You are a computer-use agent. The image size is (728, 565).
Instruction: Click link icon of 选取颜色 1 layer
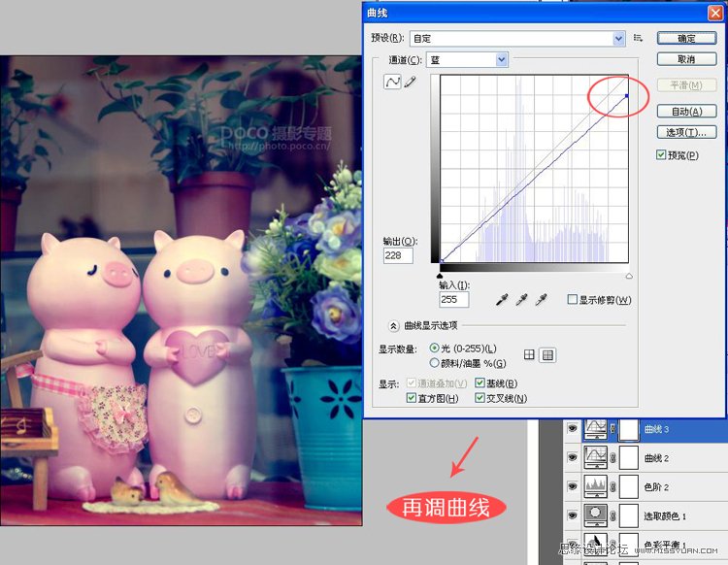612,515
